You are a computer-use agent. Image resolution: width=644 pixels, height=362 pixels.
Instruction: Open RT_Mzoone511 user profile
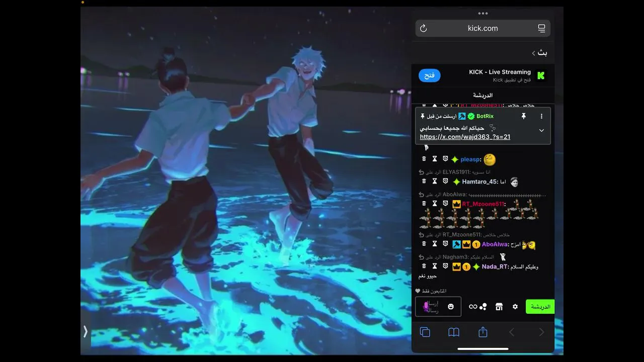[482, 204]
